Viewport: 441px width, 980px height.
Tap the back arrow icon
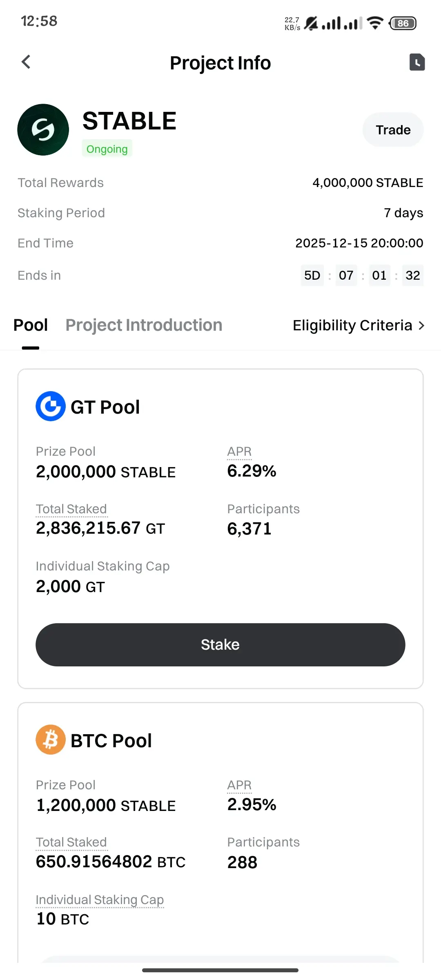click(26, 62)
